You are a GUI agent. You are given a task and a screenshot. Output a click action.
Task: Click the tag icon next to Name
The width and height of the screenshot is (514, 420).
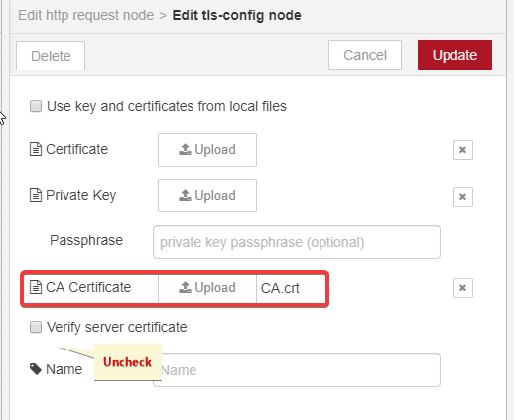[x=36, y=369]
